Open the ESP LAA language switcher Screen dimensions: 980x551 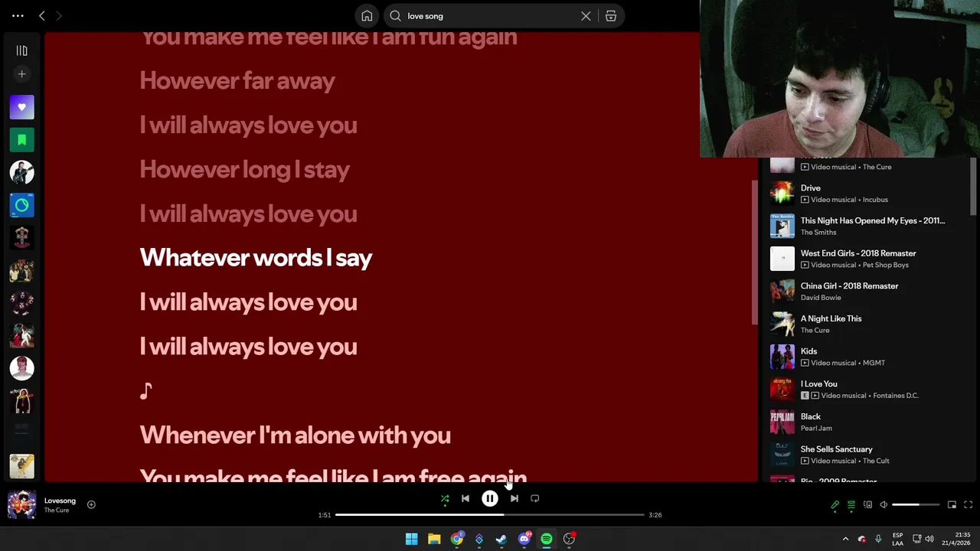897,539
